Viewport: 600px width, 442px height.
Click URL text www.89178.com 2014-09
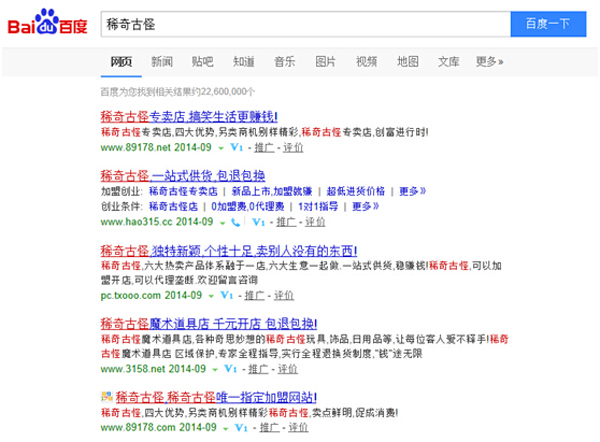point(158,427)
